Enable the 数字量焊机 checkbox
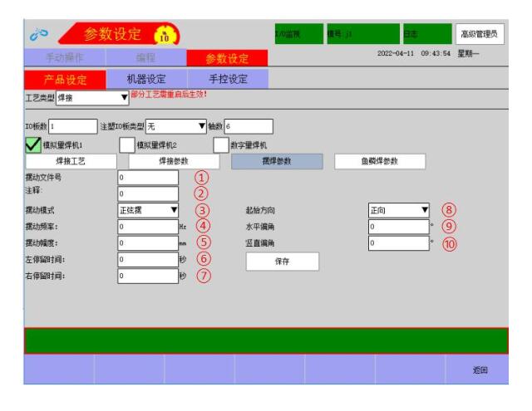 221,145
